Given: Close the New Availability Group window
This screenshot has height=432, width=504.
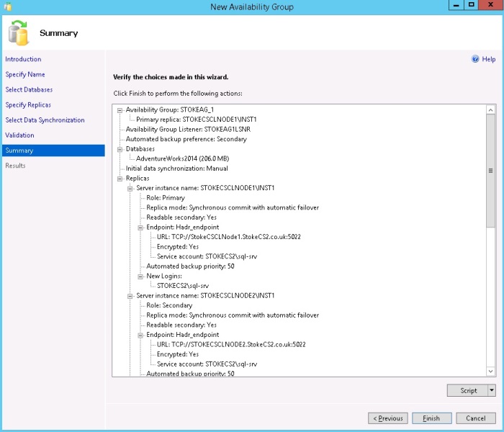Looking at the screenshot, I should (490, 5).
